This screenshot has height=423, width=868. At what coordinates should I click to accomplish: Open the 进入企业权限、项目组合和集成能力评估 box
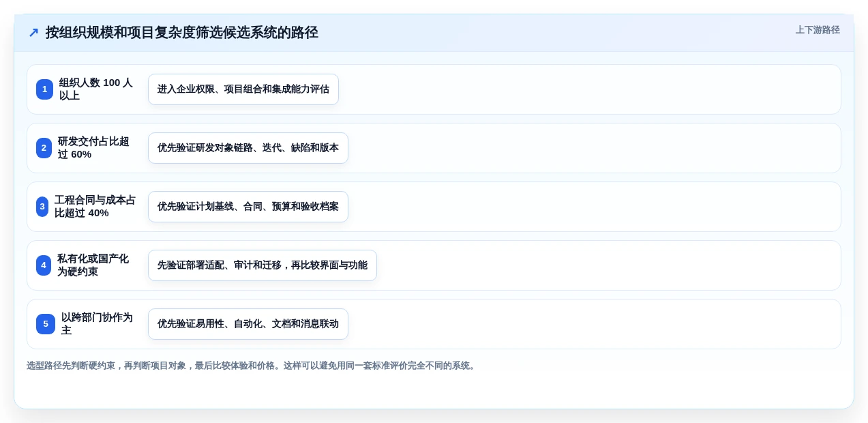point(243,89)
